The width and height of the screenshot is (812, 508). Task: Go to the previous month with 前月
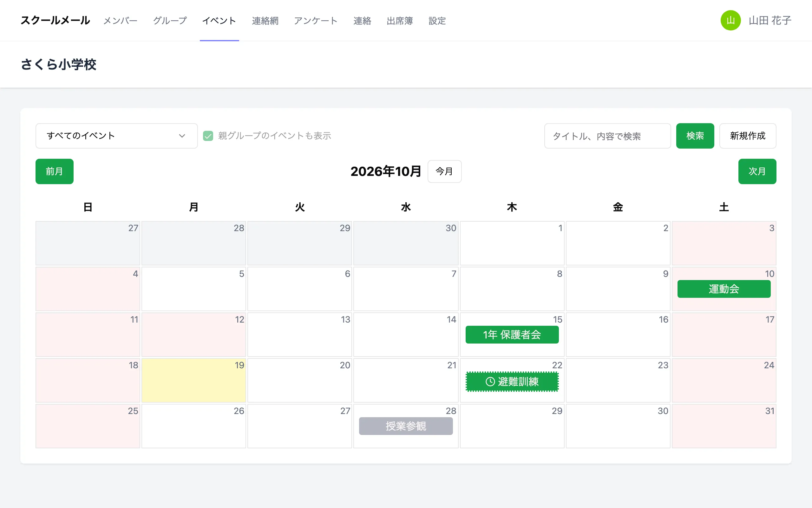tap(54, 171)
